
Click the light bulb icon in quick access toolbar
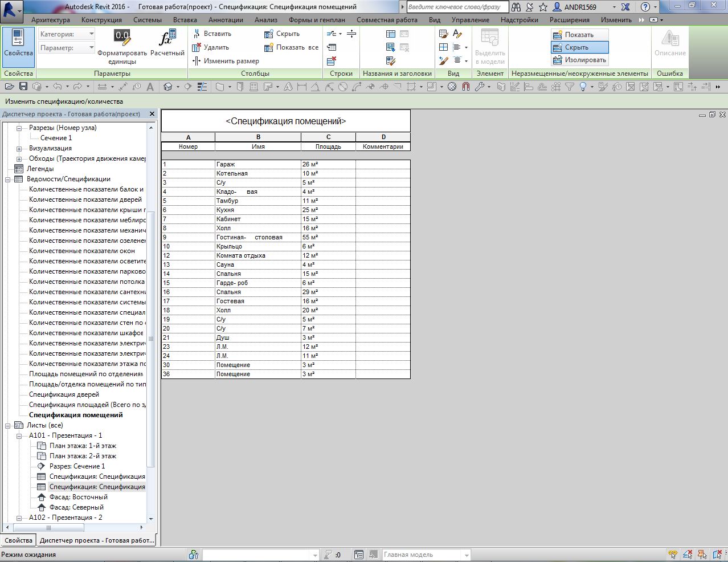point(583,87)
